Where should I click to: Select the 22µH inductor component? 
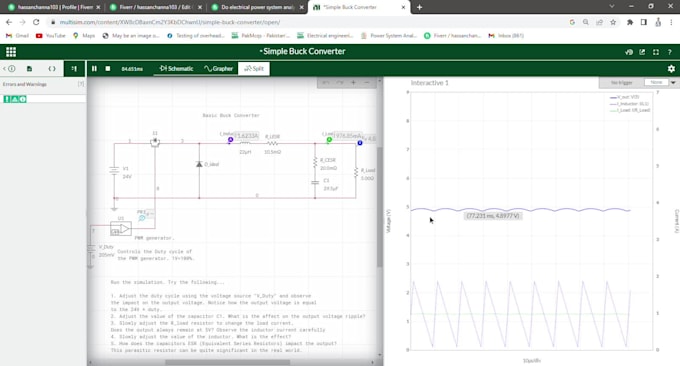[245, 143]
